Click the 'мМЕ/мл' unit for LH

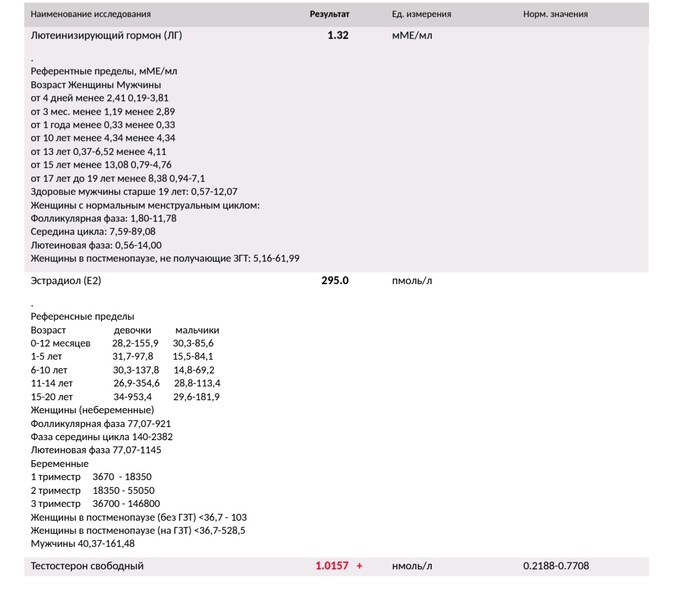click(x=412, y=35)
